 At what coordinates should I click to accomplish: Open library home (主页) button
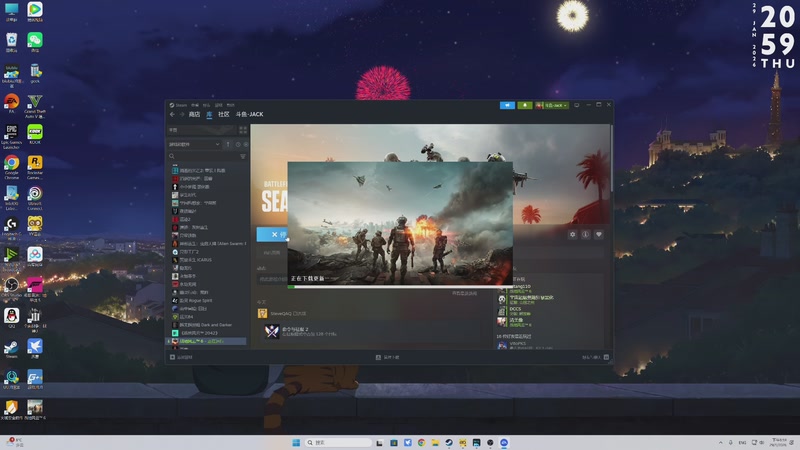point(202,130)
